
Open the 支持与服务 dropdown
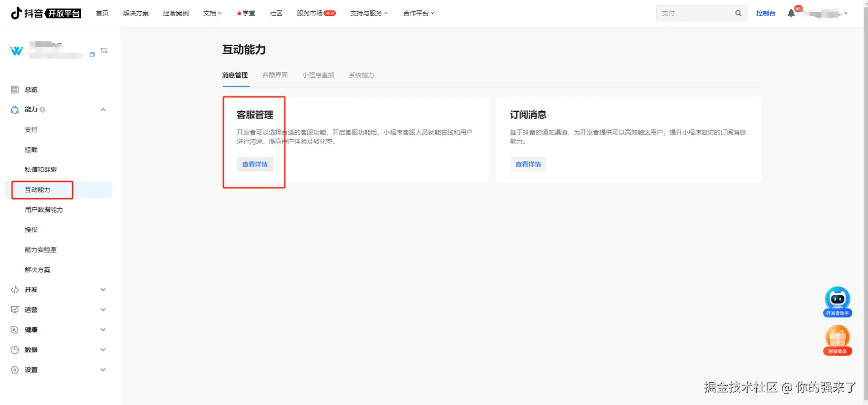point(369,13)
